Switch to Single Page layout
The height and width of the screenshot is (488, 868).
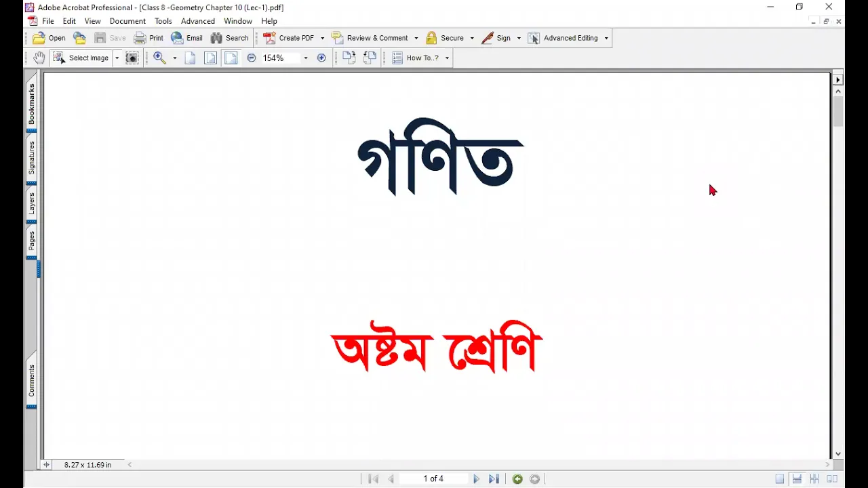coord(780,479)
